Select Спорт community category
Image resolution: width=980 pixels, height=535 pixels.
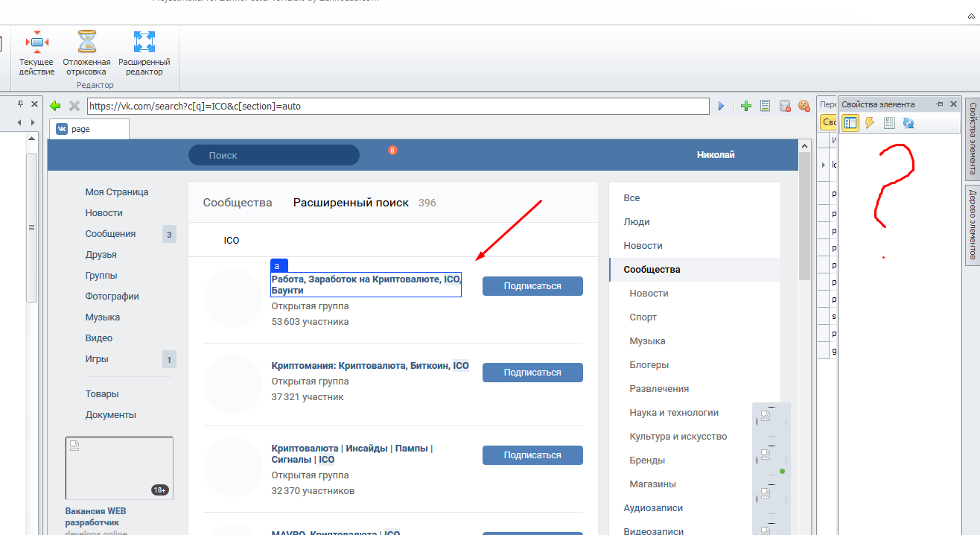pyautogui.click(x=643, y=317)
